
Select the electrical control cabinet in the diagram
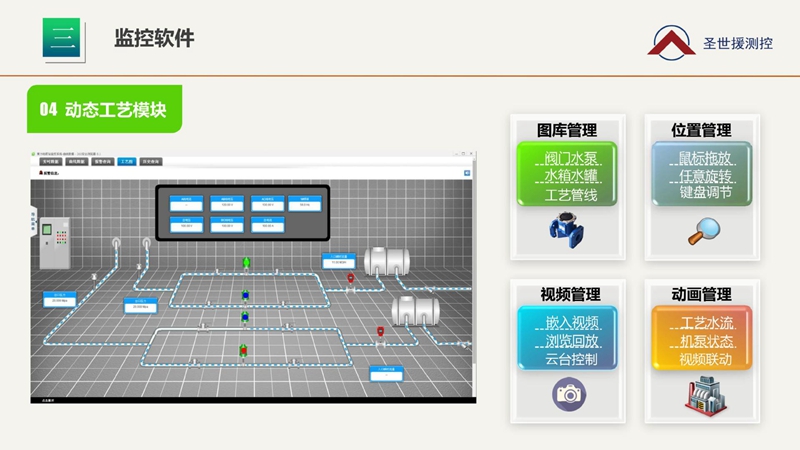pos(55,243)
